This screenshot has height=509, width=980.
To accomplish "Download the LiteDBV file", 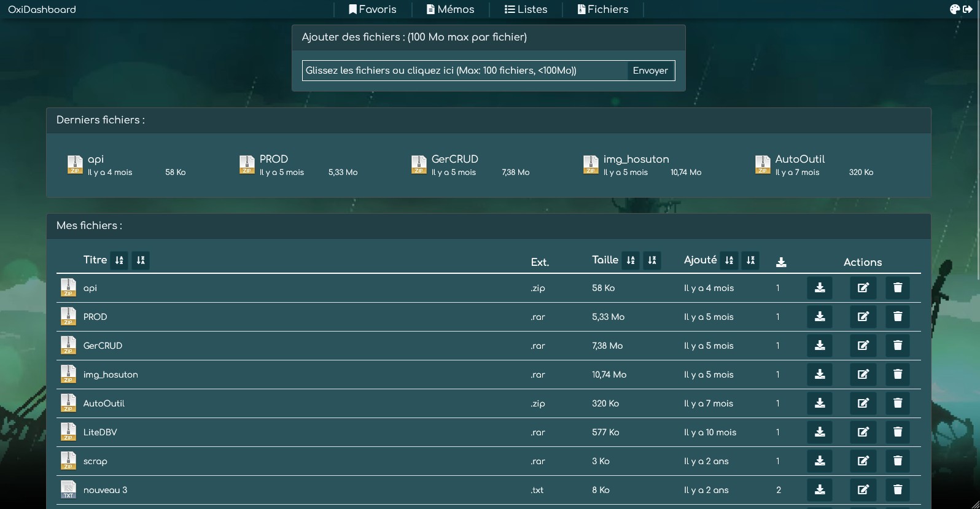I will [820, 432].
